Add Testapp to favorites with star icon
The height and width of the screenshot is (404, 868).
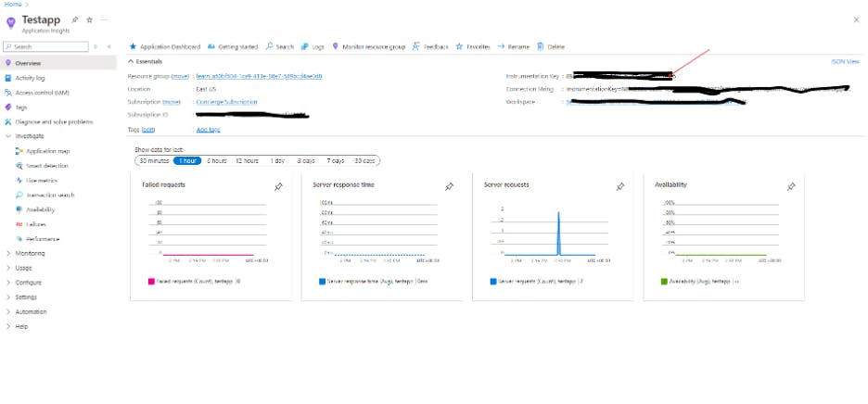point(89,20)
